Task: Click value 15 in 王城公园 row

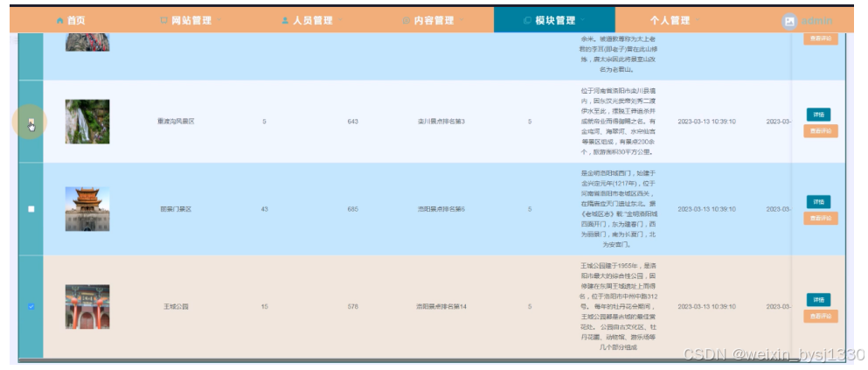Action: click(264, 306)
